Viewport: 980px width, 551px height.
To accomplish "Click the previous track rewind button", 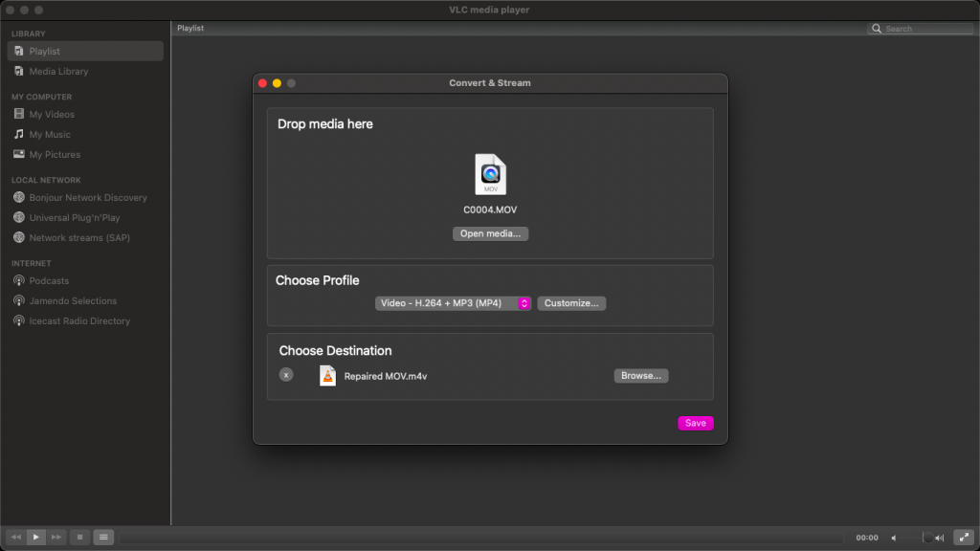I will pos(15,538).
